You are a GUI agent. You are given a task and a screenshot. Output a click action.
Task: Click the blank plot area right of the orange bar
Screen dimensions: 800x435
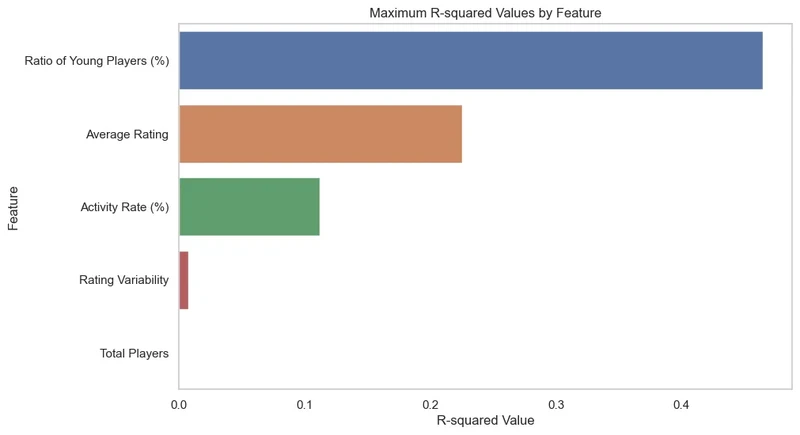(x=620, y=133)
